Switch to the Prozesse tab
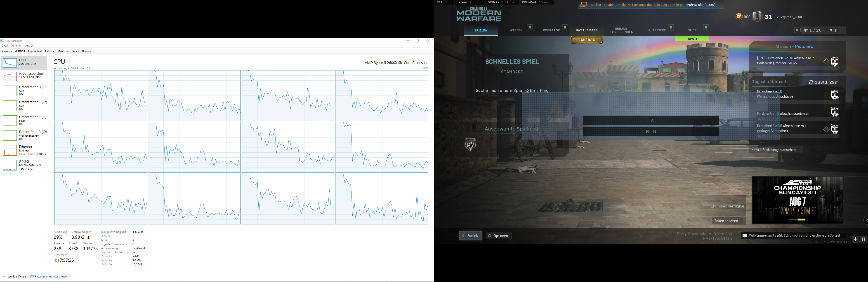Viewport: 868px width, 282px height. [x=7, y=51]
